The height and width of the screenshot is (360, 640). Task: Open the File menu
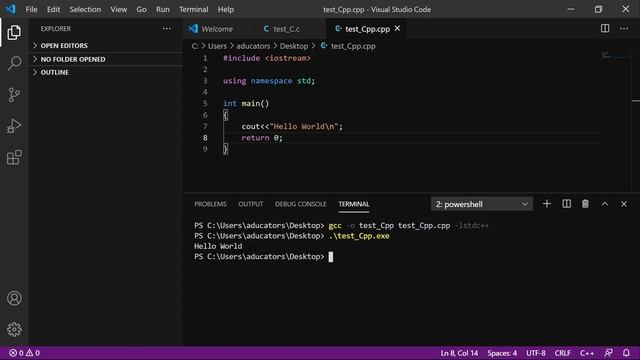(31, 9)
